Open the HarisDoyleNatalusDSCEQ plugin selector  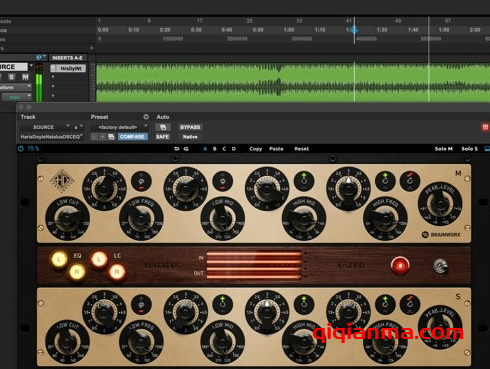(52, 137)
